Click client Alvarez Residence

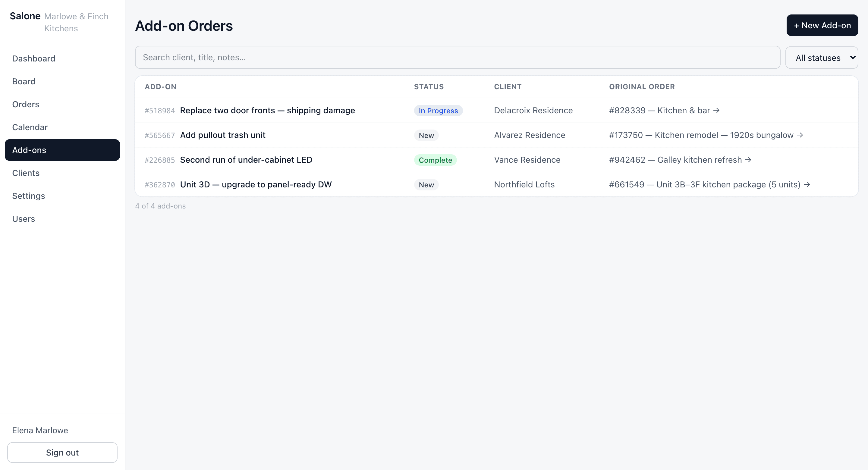pyautogui.click(x=529, y=135)
